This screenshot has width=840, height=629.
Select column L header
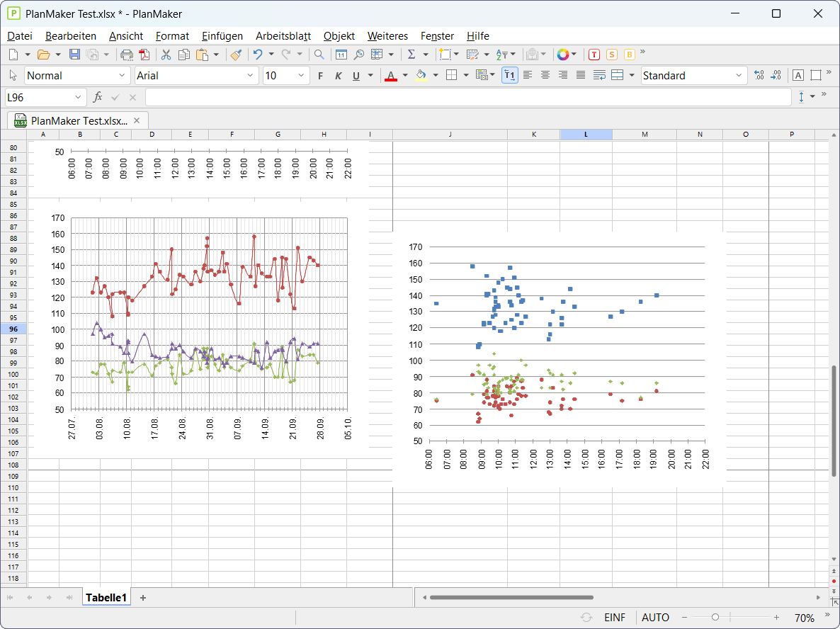pyautogui.click(x=586, y=135)
